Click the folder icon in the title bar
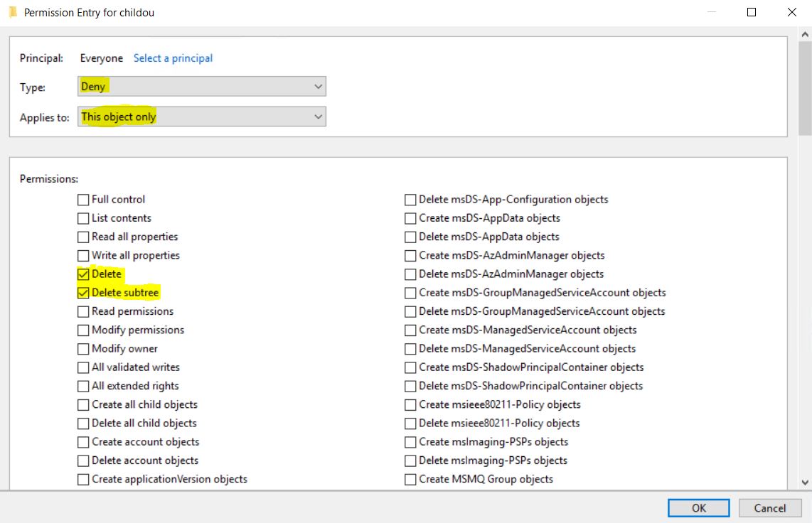 tap(13, 12)
